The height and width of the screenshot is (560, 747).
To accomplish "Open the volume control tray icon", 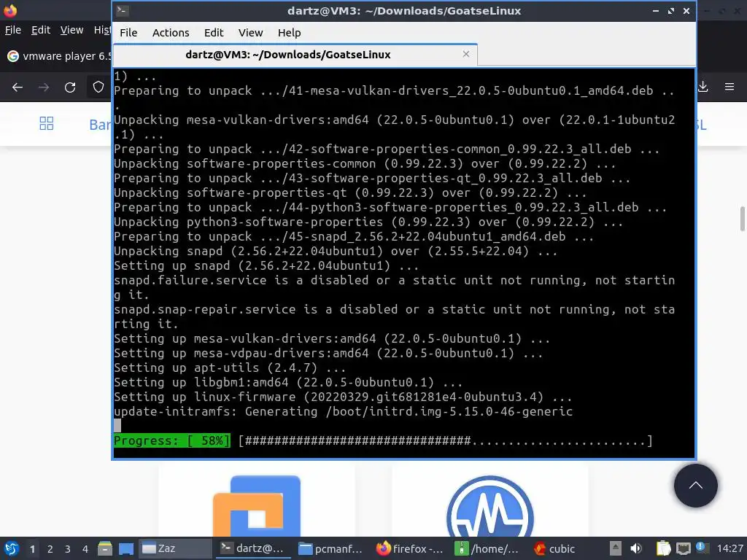I will point(636,548).
